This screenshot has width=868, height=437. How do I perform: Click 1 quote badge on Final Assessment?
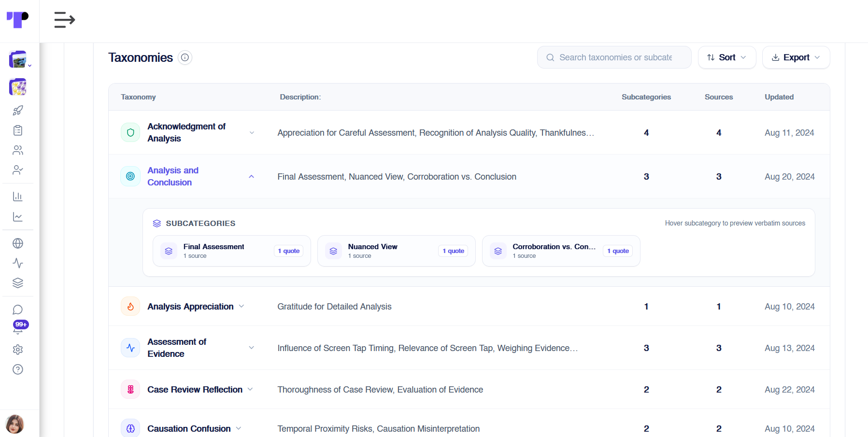click(x=289, y=251)
